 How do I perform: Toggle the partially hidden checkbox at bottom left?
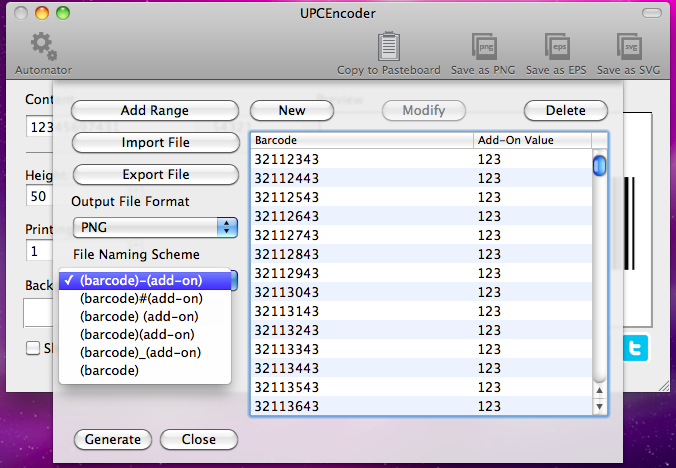pyautogui.click(x=33, y=348)
